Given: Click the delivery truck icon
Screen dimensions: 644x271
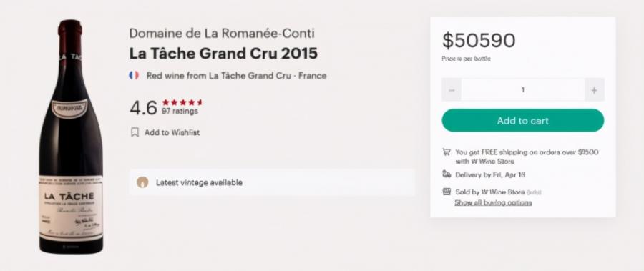Looking at the screenshot, I should 447,174.
